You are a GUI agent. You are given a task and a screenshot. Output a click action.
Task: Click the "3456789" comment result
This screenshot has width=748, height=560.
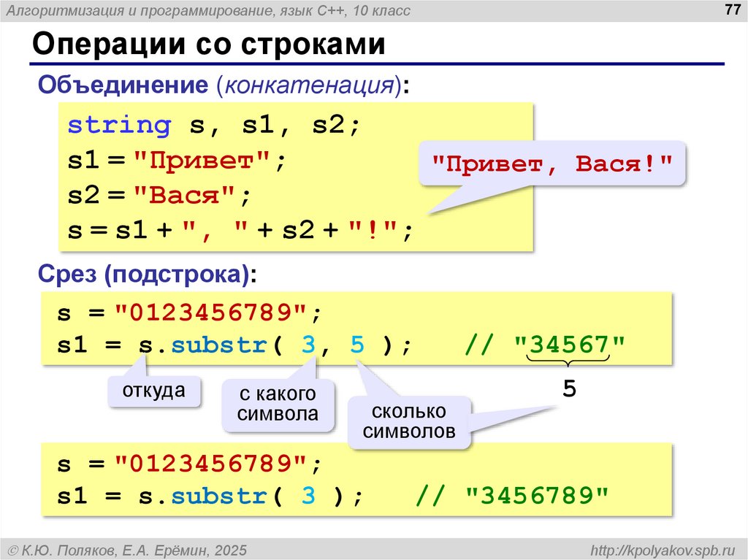537,496
